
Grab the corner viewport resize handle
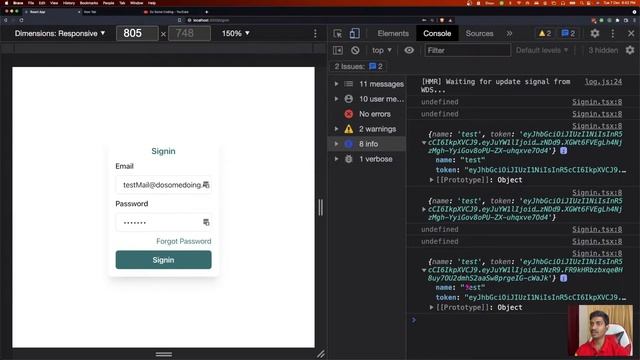click(321, 354)
